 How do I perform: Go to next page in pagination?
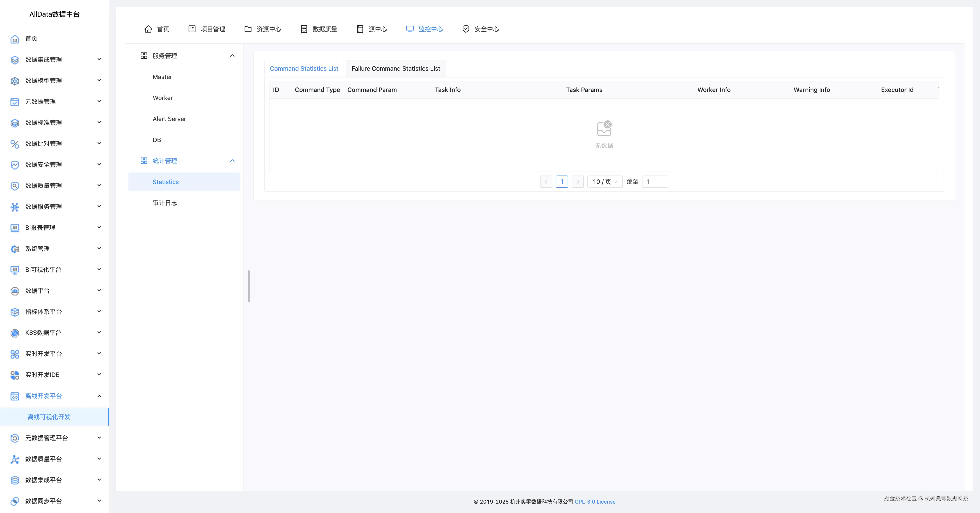click(577, 182)
